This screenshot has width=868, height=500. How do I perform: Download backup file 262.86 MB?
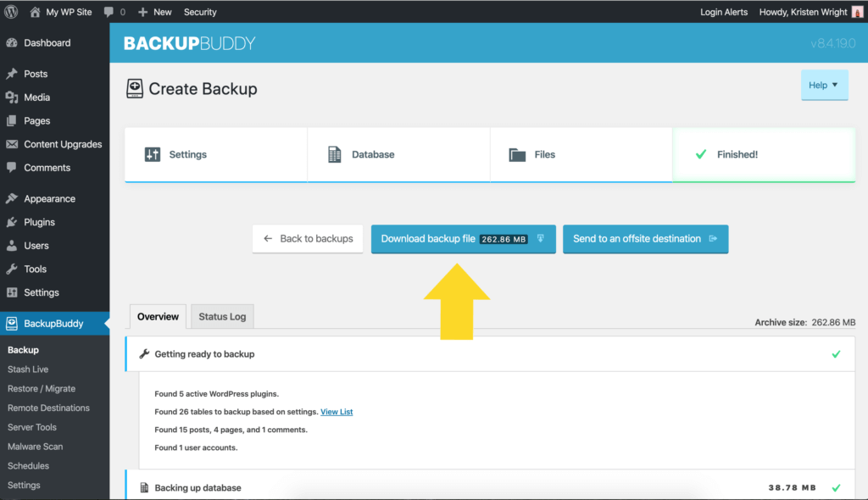464,239
